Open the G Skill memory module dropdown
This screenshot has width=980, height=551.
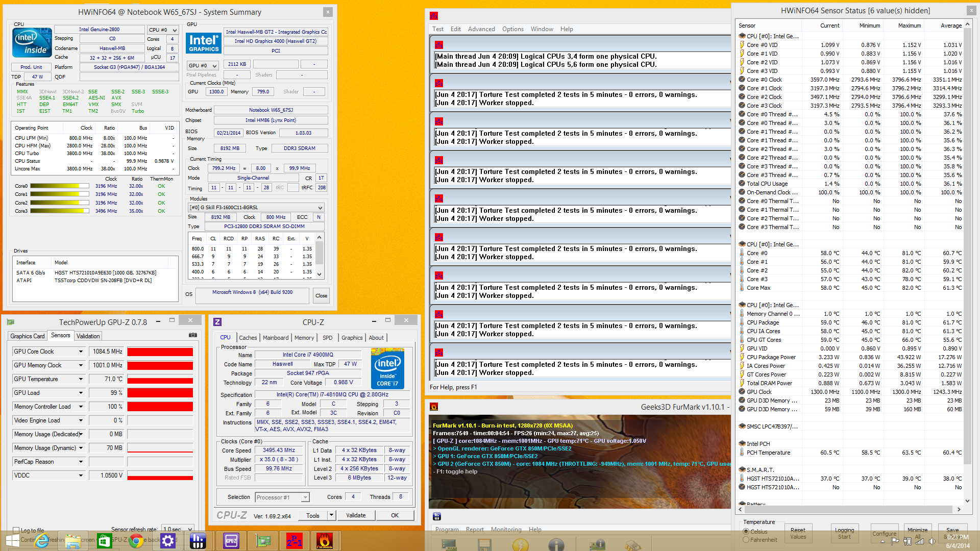pyautogui.click(x=256, y=207)
